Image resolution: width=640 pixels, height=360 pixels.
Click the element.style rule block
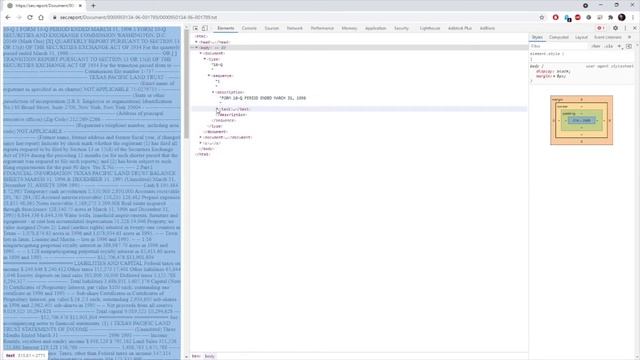coord(582,56)
